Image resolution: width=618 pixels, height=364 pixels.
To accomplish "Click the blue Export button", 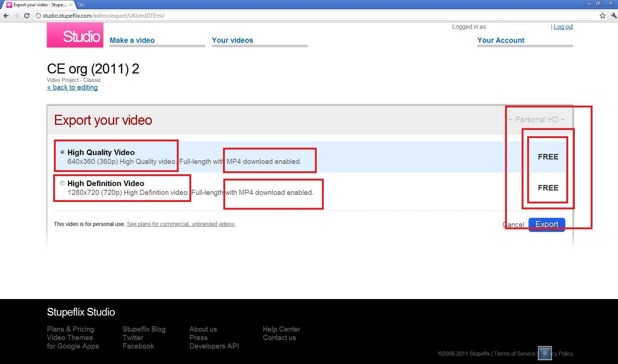I will coord(547,224).
